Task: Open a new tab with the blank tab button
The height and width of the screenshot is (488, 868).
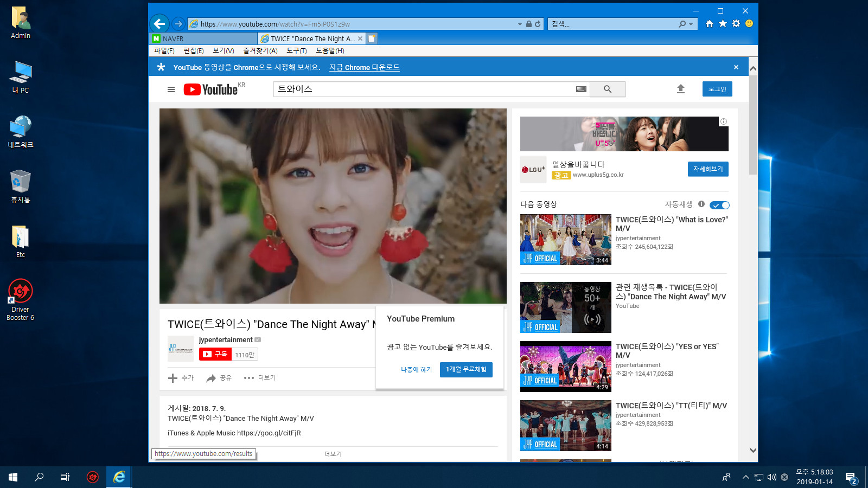Action: pyautogui.click(x=372, y=38)
